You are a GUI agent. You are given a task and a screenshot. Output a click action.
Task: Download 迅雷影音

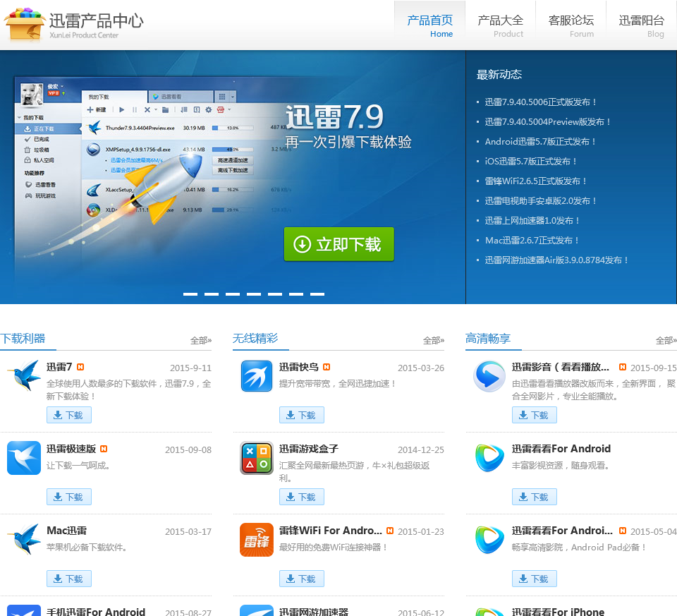535,415
